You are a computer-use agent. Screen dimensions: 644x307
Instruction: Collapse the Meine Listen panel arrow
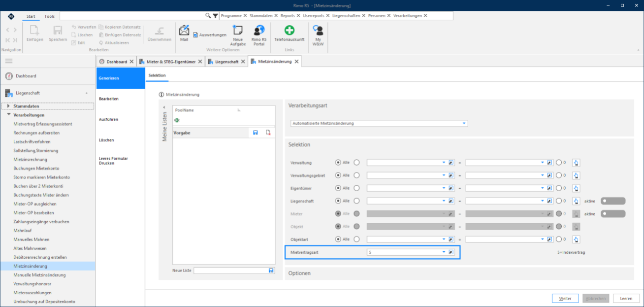164,108
